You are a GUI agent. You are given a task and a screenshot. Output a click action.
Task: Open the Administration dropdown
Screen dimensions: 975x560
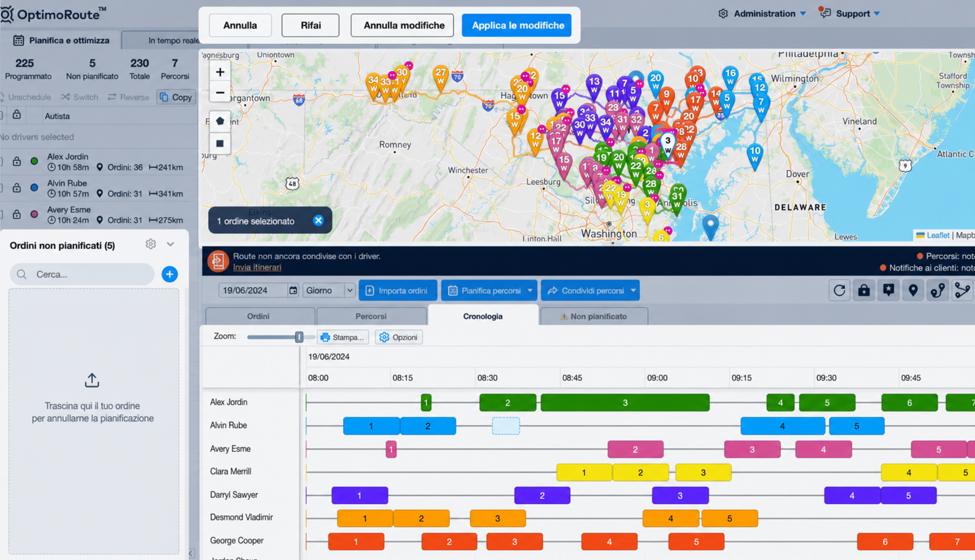pos(762,14)
